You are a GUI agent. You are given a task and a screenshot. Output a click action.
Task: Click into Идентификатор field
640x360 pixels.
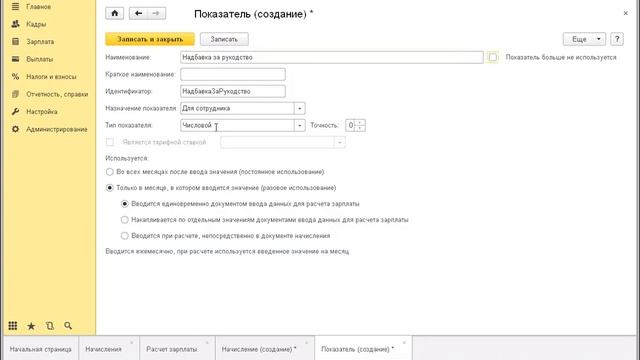click(x=233, y=91)
